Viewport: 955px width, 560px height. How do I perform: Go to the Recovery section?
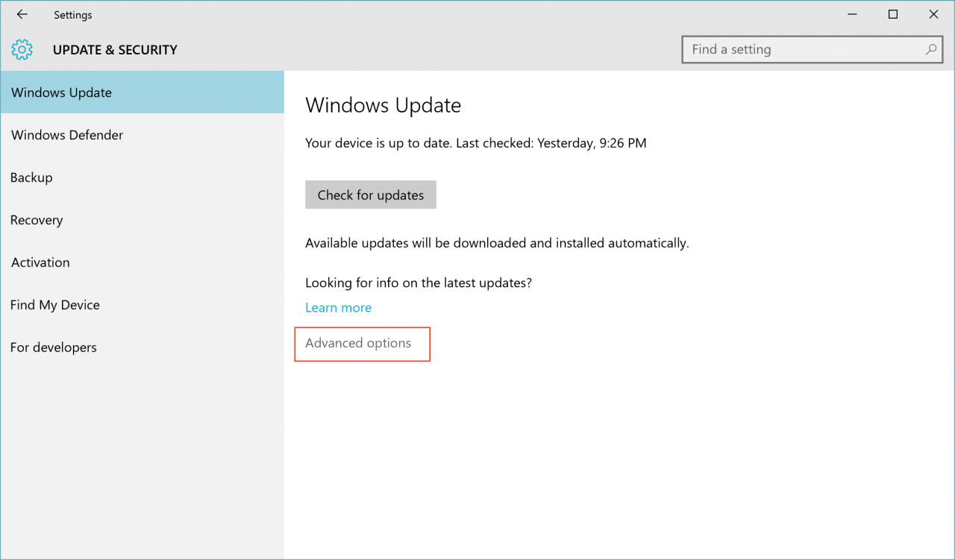[x=143, y=220]
